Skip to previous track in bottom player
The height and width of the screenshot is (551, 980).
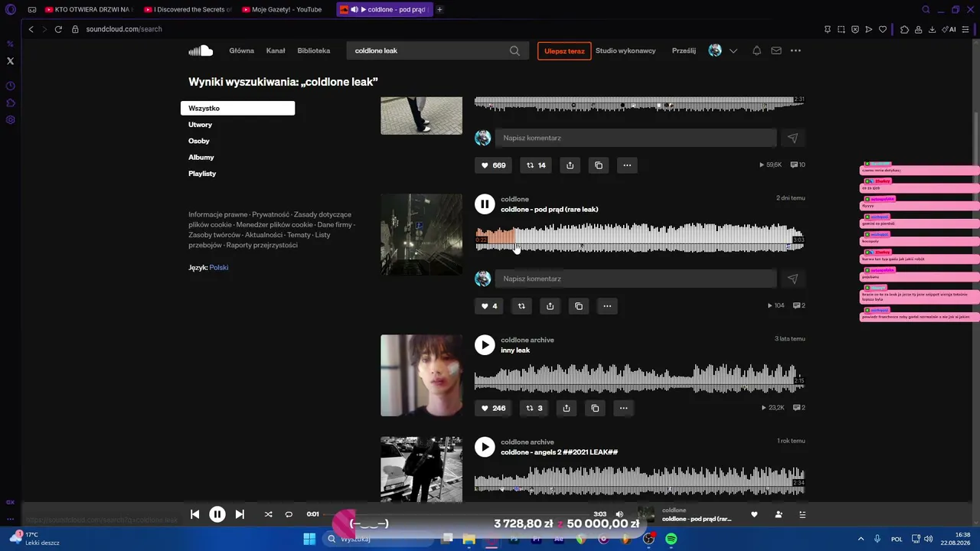pyautogui.click(x=194, y=514)
